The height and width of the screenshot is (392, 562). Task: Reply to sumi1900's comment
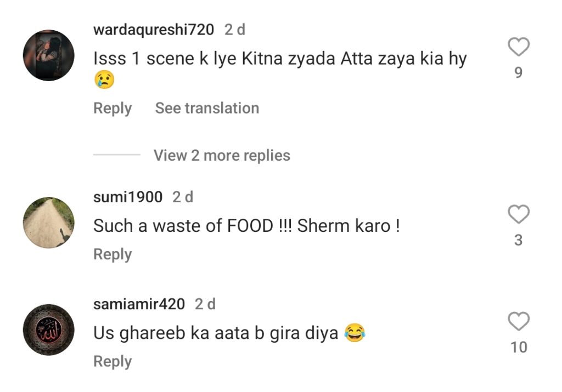(x=113, y=254)
